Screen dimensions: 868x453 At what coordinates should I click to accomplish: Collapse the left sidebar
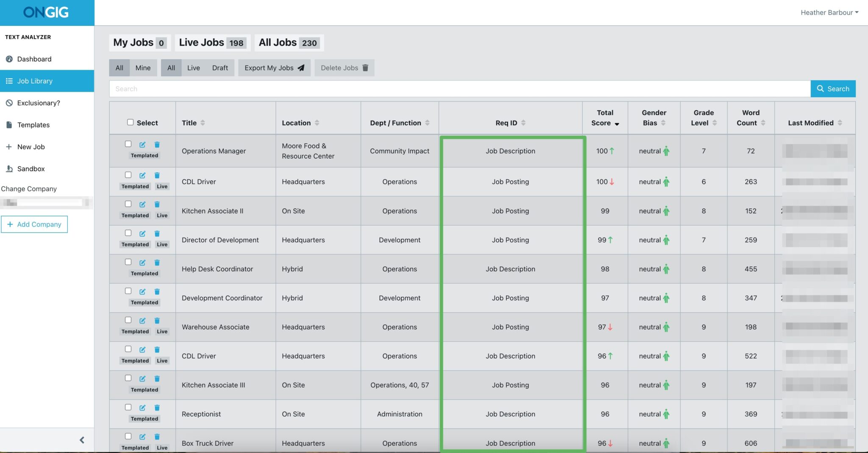82,439
